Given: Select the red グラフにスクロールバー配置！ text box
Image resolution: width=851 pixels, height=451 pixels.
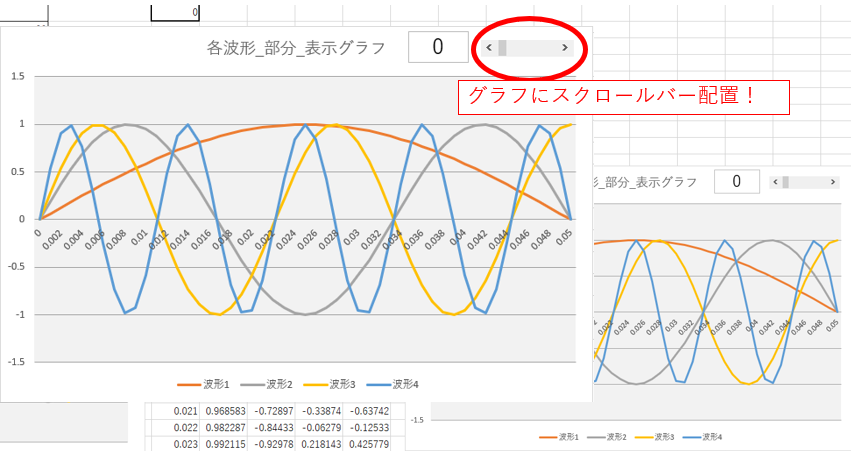Looking at the screenshot, I should (624, 97).
